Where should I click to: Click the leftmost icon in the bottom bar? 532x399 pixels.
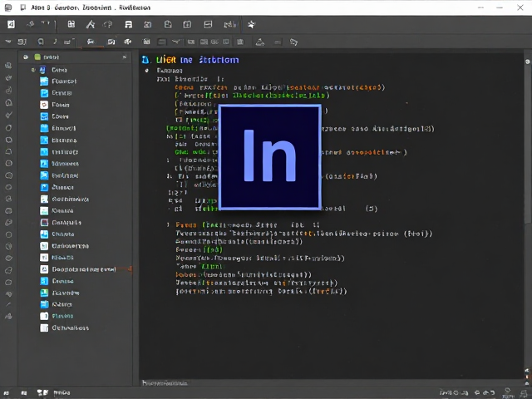click(6, 393)
